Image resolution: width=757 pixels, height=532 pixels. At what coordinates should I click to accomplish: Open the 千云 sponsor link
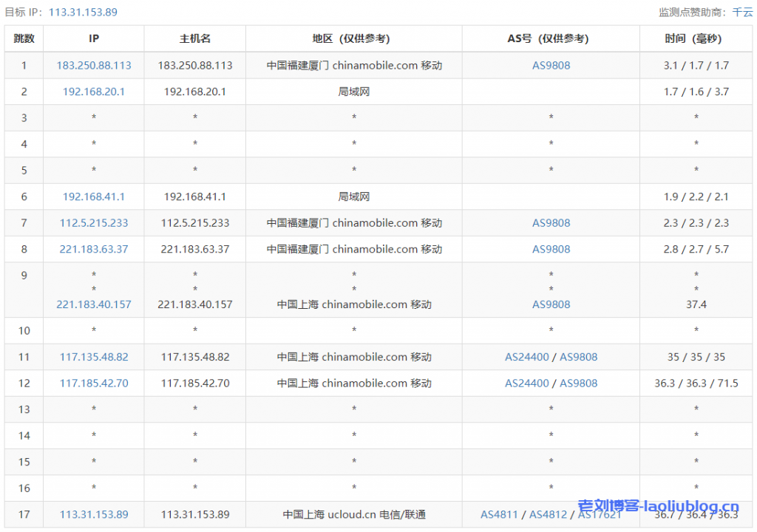point(742,12)
